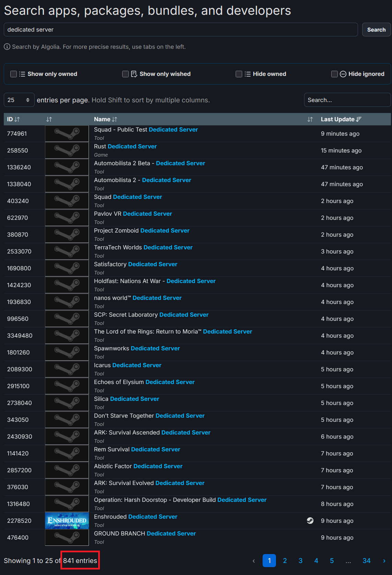Open GROUND BRANCH Dedicated Server link
392x575 pixels.
tap(145, 533)
